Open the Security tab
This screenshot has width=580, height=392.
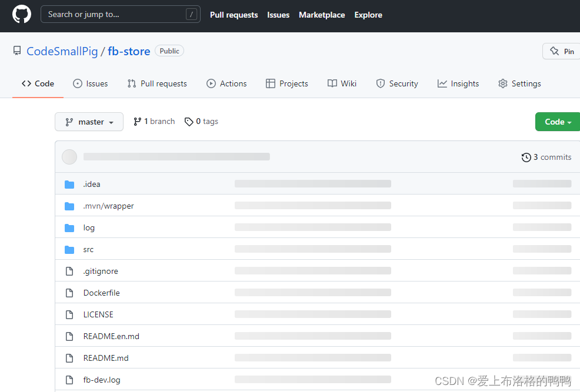[397, 83]
